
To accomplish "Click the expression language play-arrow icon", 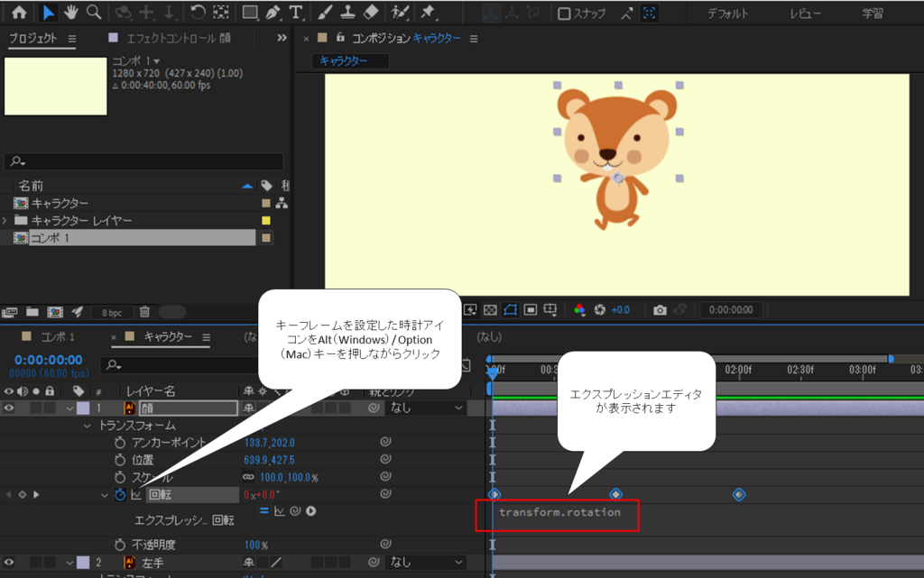I will pos(310,511).
